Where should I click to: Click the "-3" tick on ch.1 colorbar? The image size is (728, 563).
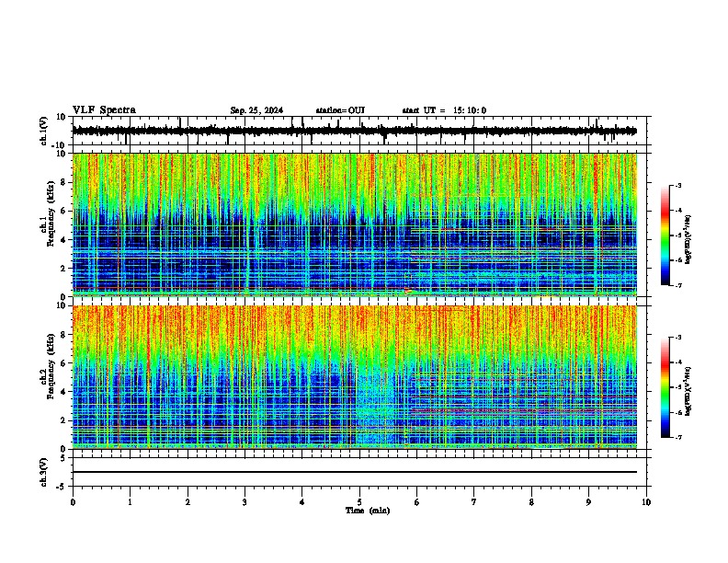(678, 185)
